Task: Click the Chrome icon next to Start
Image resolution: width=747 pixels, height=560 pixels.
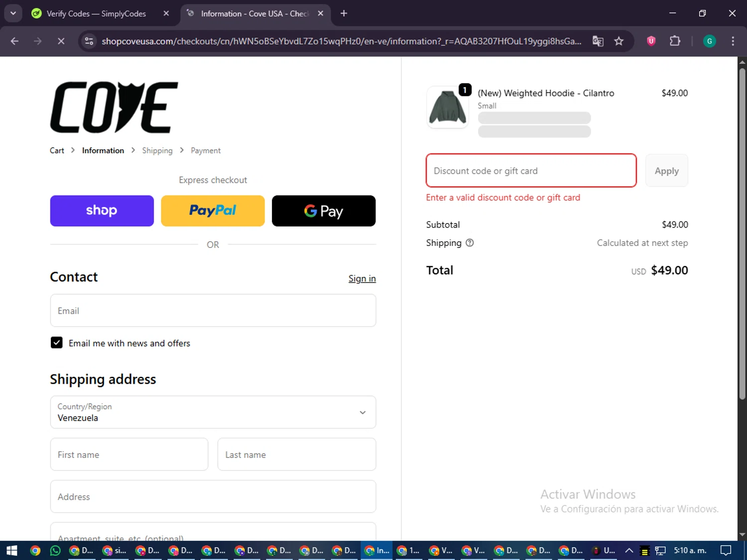Action: (x=35, y=551)
